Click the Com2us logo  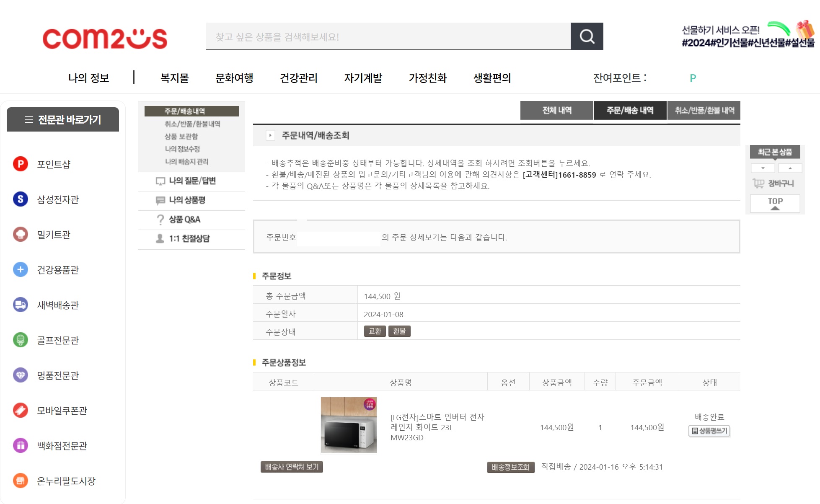(x=105, y=38)
